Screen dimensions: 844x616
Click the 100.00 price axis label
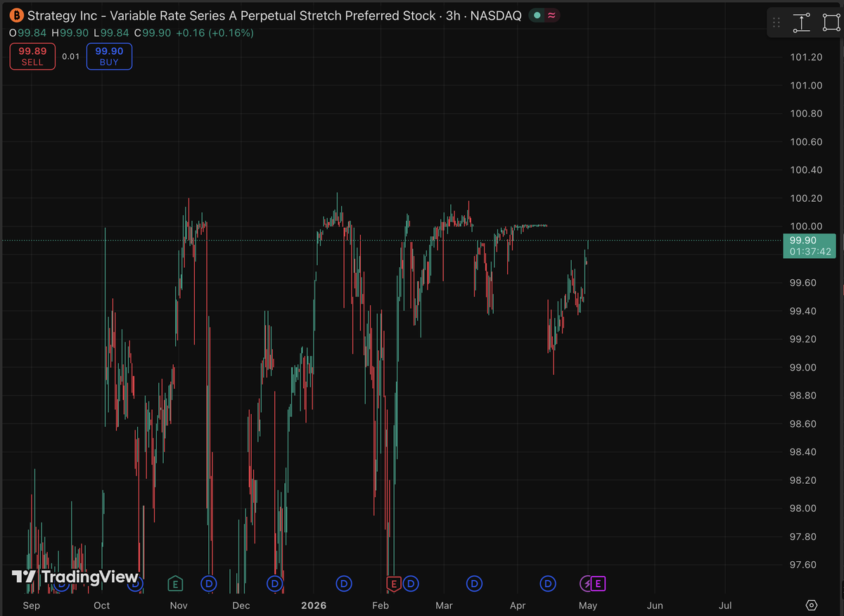(806, 226)
